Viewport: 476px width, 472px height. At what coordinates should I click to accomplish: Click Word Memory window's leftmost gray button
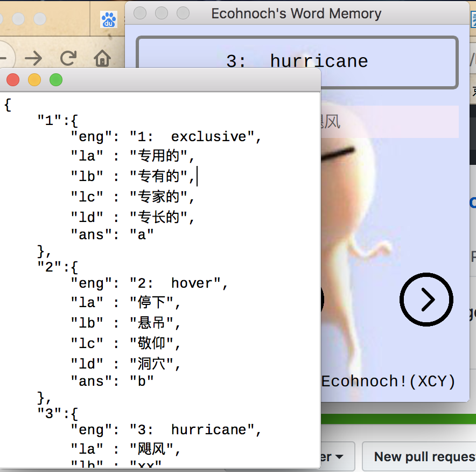click(140, 13)
